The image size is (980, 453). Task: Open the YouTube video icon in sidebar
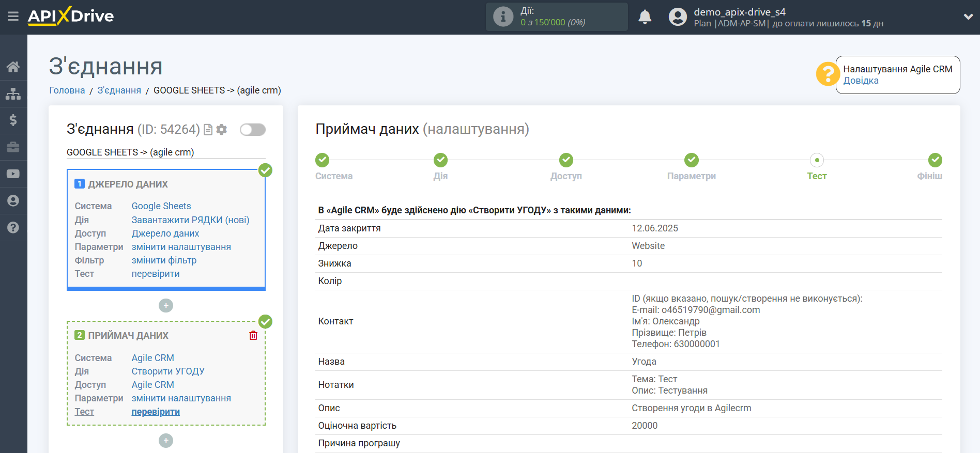tap(13, 174)
